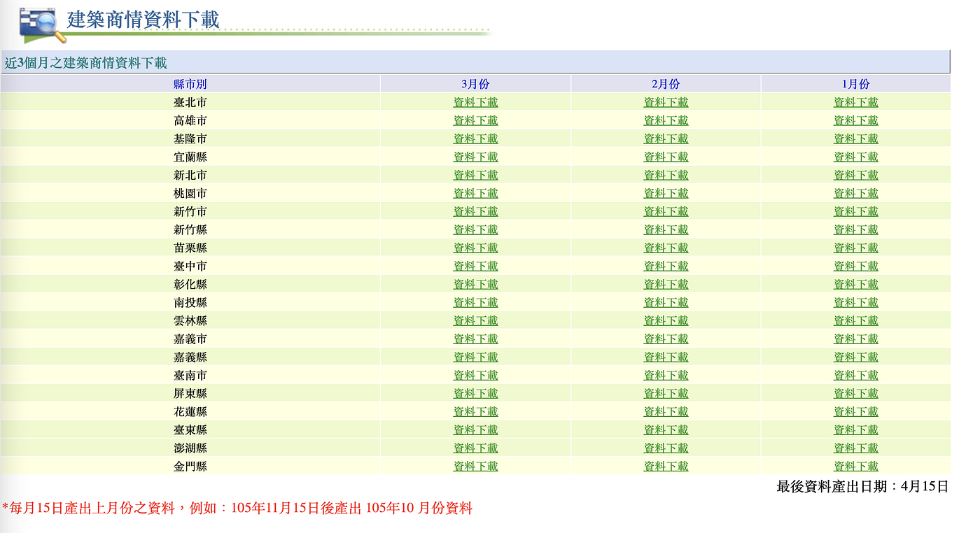The image size is (980, 533).
Task: Click the 縣市別 column header
Action: 190,84
